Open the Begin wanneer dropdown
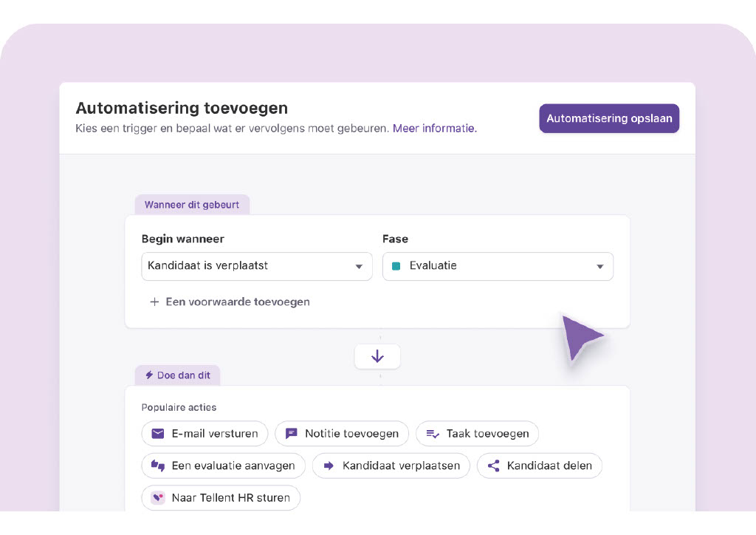756x535 pixels. click(256, 266)
